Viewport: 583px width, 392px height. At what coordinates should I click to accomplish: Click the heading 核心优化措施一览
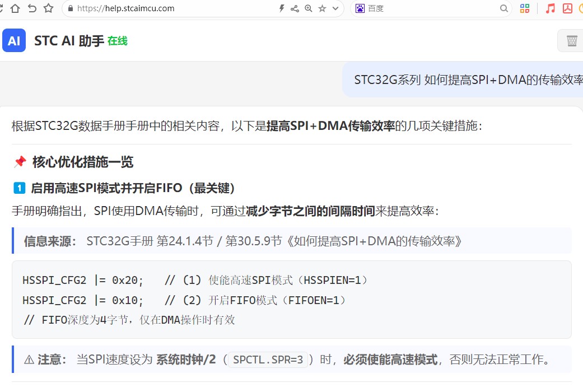83,162
